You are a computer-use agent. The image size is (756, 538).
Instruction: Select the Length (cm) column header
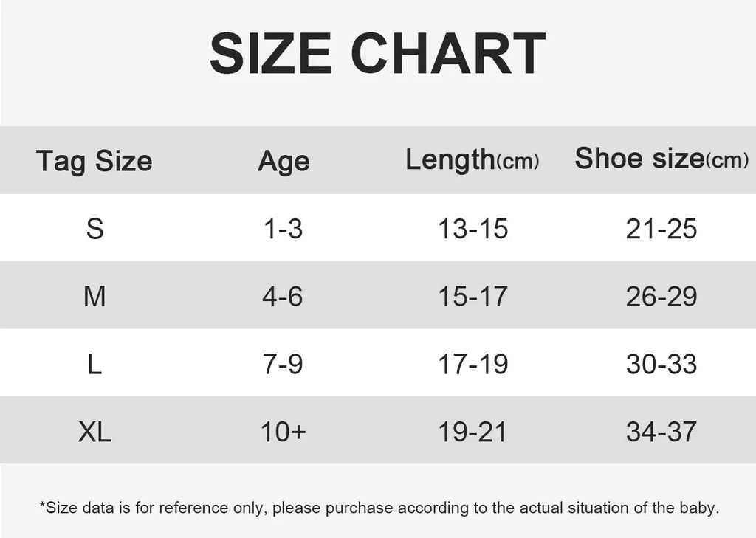coord(472,159)
